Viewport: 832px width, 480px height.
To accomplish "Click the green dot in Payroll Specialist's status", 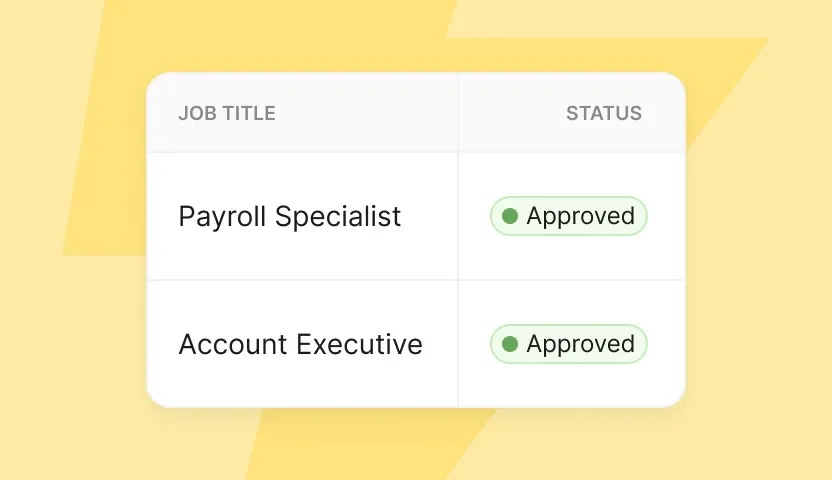I will (510, 216).
